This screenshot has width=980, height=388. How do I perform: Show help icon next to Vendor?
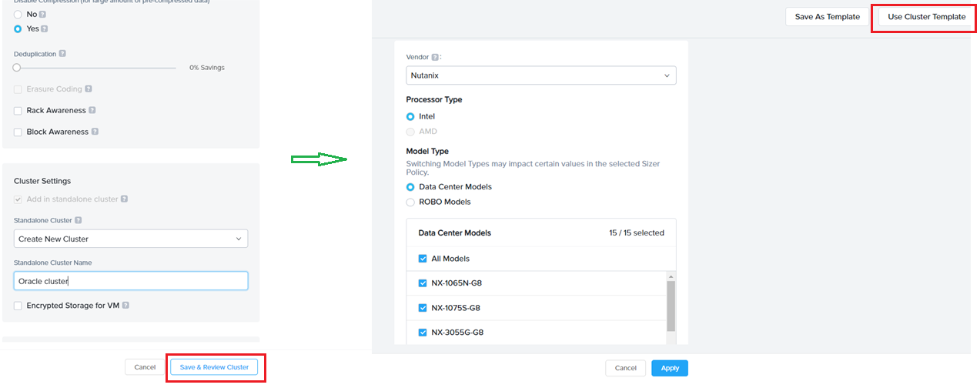[x=435, y=57]
